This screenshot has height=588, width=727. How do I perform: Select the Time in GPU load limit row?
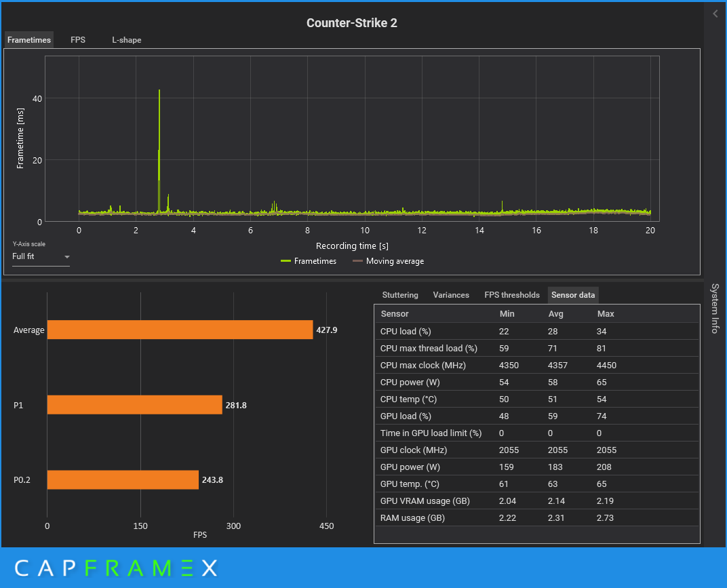click(536, 433)
